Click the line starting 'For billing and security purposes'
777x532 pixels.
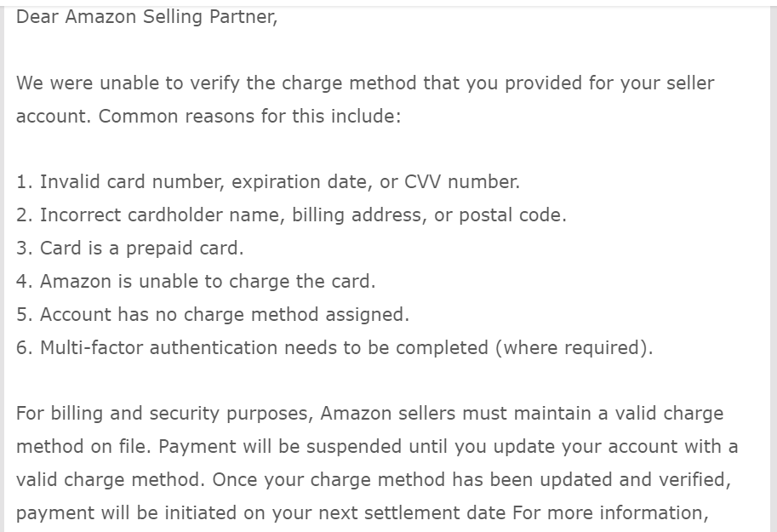point(369,414)
